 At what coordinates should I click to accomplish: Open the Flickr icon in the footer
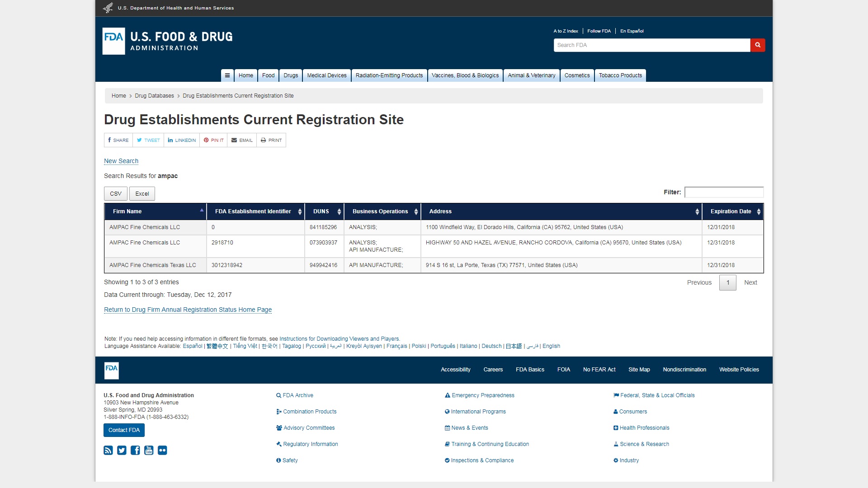point(162,450)
